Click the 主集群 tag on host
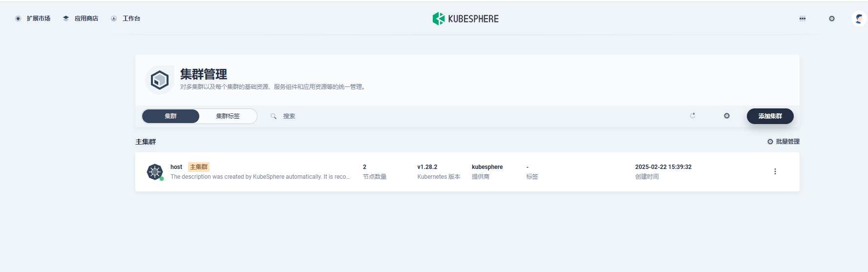The image size is (868, 272). [x=199, y=167]
